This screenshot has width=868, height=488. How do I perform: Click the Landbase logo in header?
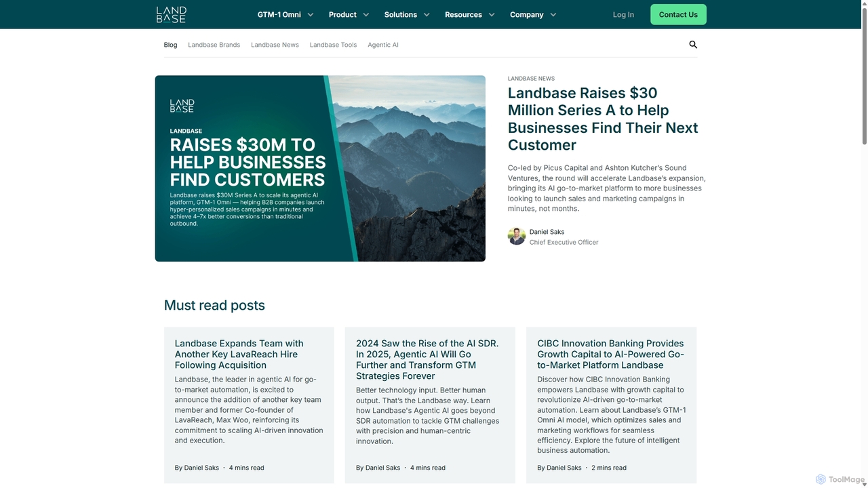[171, 14]
